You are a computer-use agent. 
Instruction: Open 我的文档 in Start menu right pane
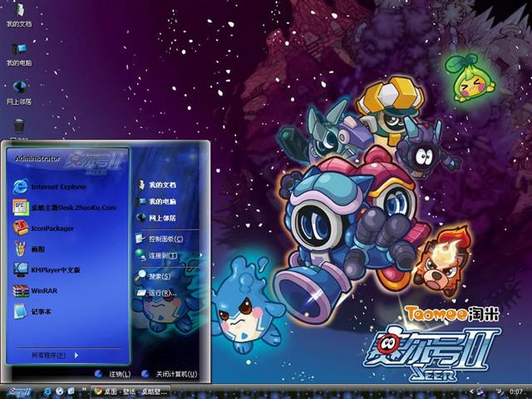156,185
